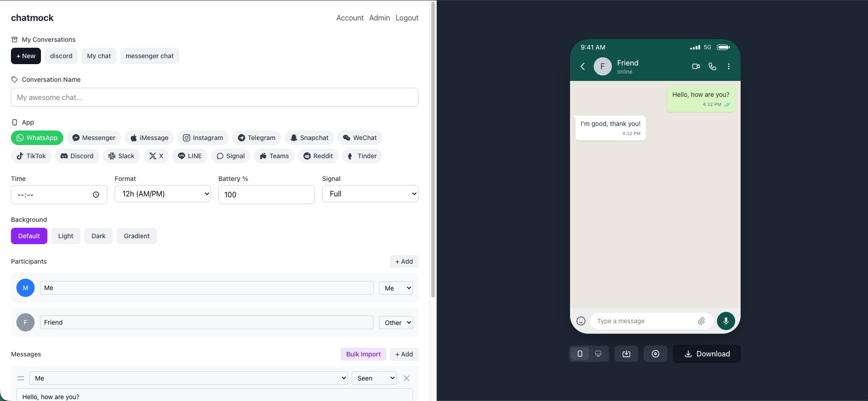Tap the emoji icon in message bar
This screenshot has height=401, width=868.
coord(581,321)
